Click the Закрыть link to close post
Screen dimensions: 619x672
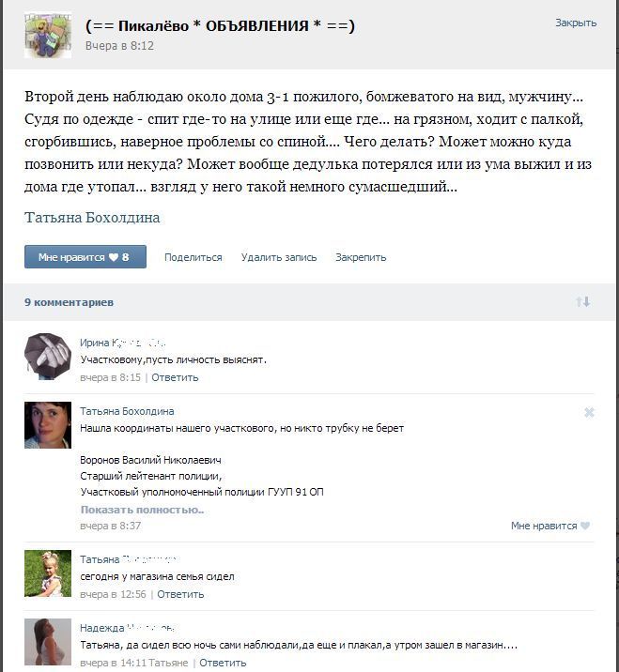[x=576, y=23]
